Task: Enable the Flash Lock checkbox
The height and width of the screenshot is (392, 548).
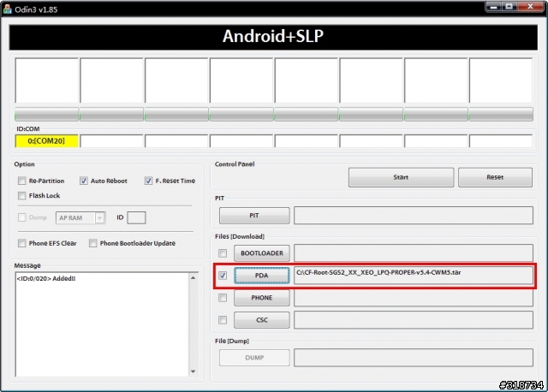Action: 22,195
